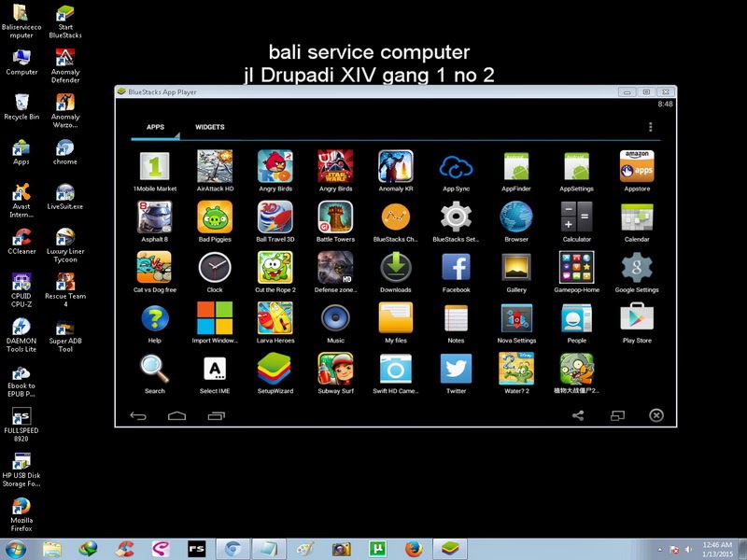Viewport: 747px width, 560px height.
Task: Switch to the WIDGETS tab
Action: click(x=209, y=127)
